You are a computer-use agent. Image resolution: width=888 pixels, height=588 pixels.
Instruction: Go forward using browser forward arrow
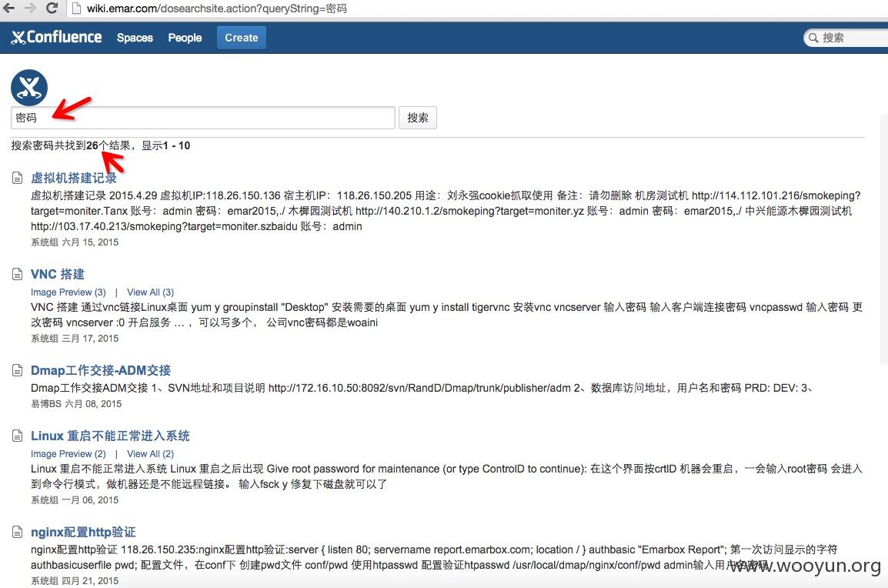point(30,8)
